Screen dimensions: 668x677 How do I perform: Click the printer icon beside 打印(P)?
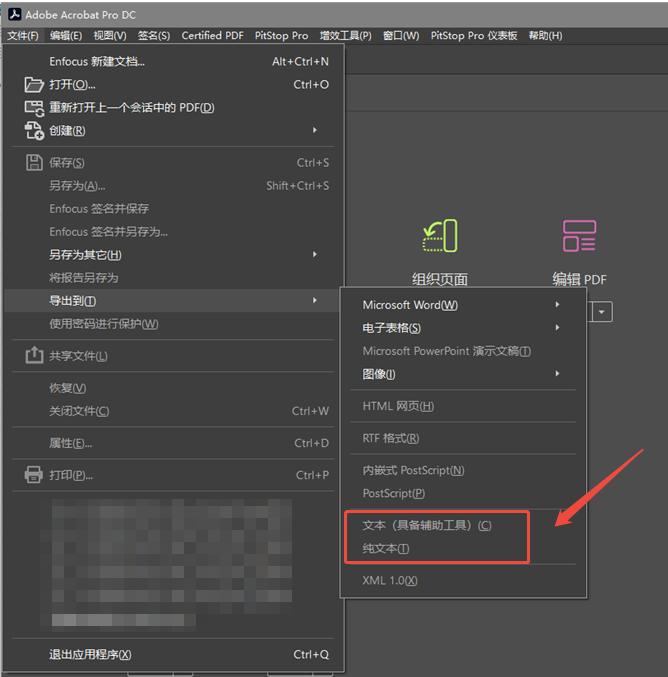[x=34, y=475]
